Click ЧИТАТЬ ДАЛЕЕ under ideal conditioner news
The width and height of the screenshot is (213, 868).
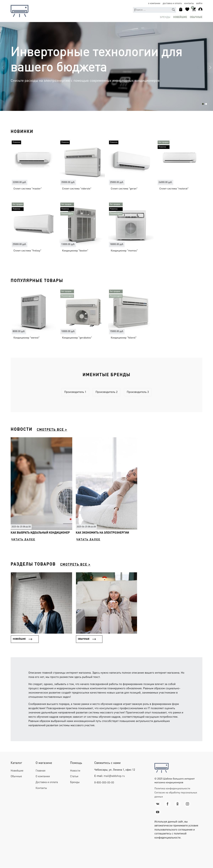(23, 539)
